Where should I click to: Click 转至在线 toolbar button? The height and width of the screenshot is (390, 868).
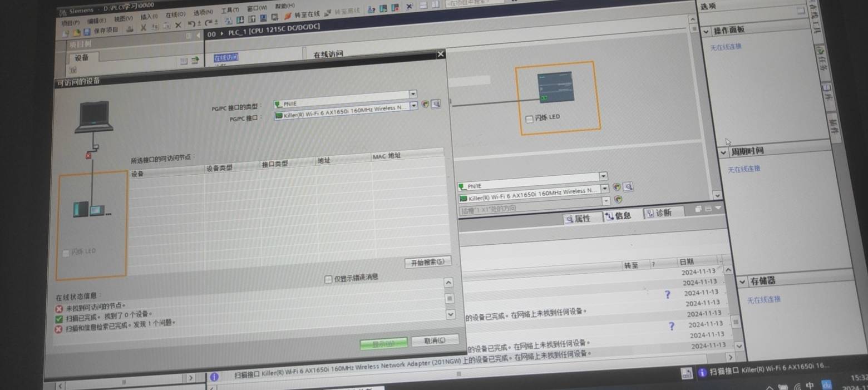[x=303, y=14]
